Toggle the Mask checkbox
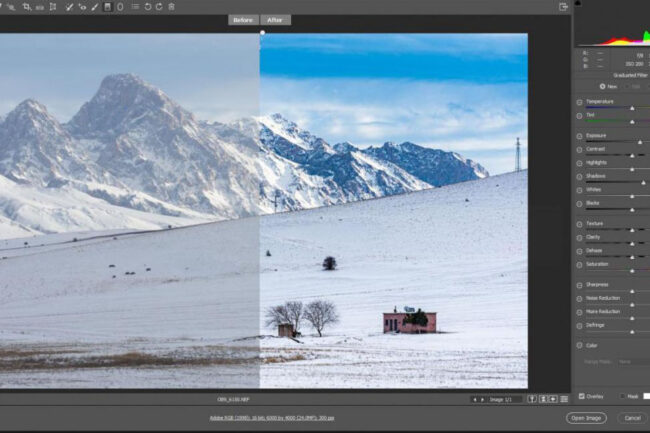 click(x=622, y=396)
